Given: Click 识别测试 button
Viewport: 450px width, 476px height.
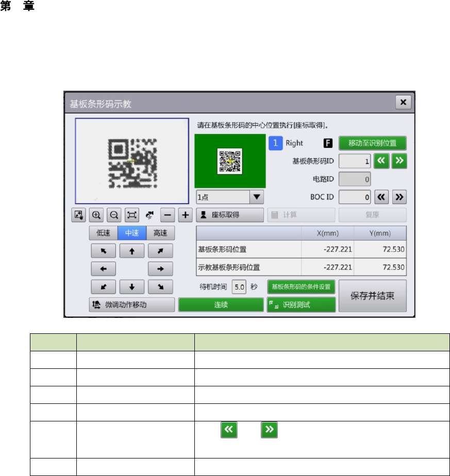Looking at the screenshot, I should (x=301, y=304).
